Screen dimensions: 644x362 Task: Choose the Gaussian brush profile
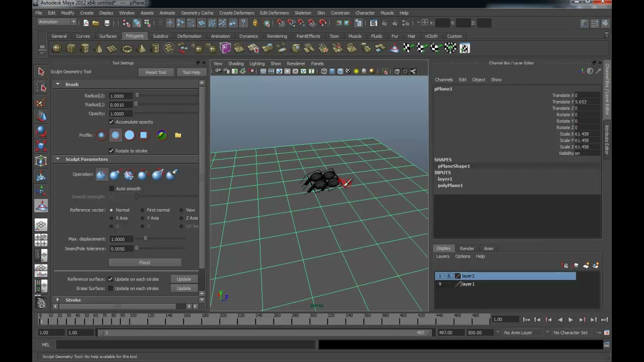tap(101, 135)
